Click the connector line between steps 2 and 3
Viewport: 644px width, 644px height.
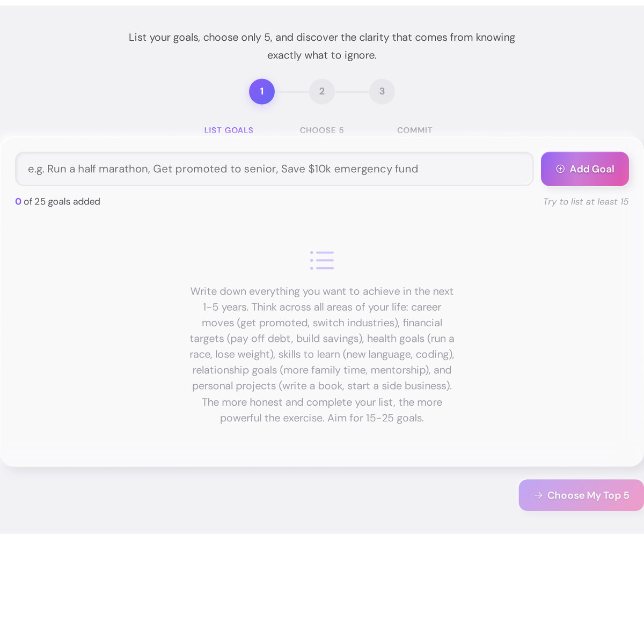pyautogui.click(x=352, y=91)
